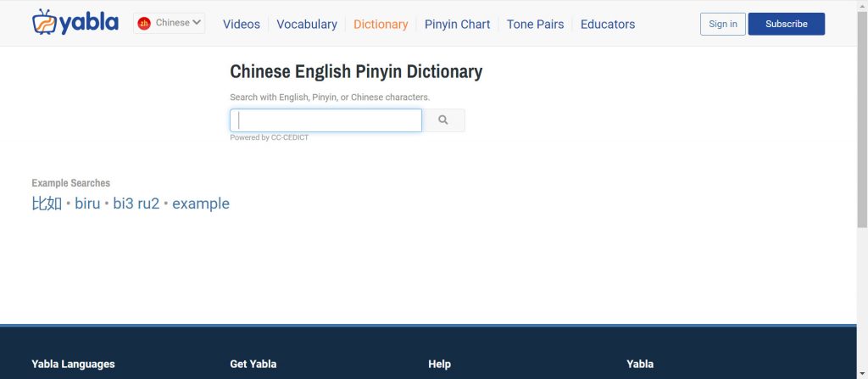Screen dimensions: 868x379
Task: Navigate to Tone Pairs
Action: pos(535,24)
